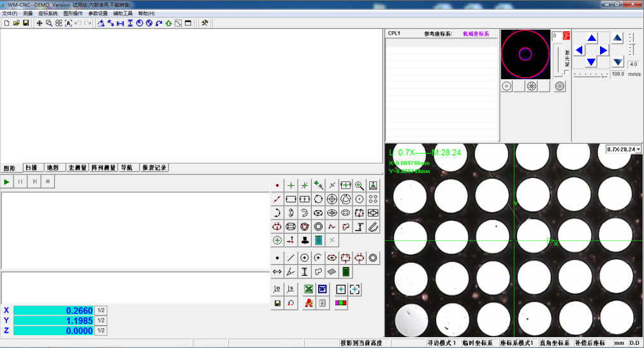This screenshot has height=348, width=644.
Task: Toggle the 激光笔 laser pointer checkbox
Action: [x=566, y=72]
